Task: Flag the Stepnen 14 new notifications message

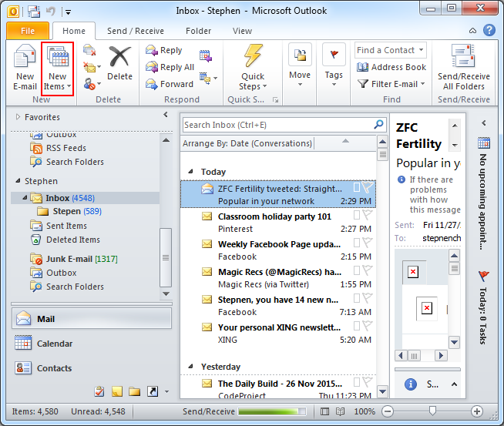Action: [x=367, y=298]
